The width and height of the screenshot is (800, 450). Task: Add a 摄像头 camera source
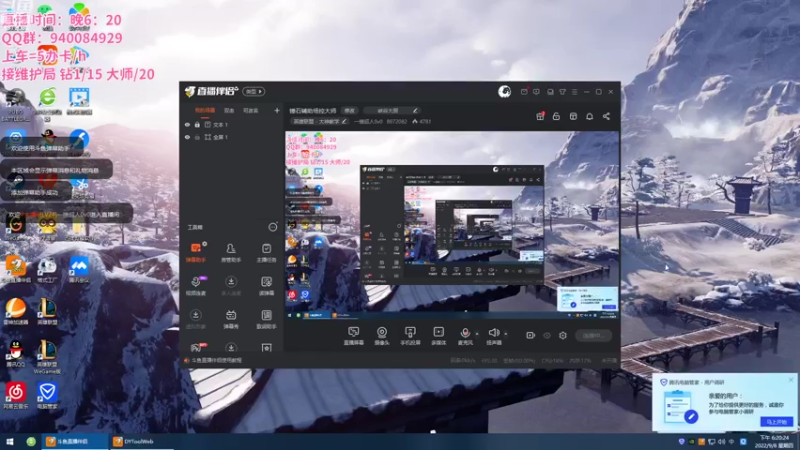(x=382, y=336)
